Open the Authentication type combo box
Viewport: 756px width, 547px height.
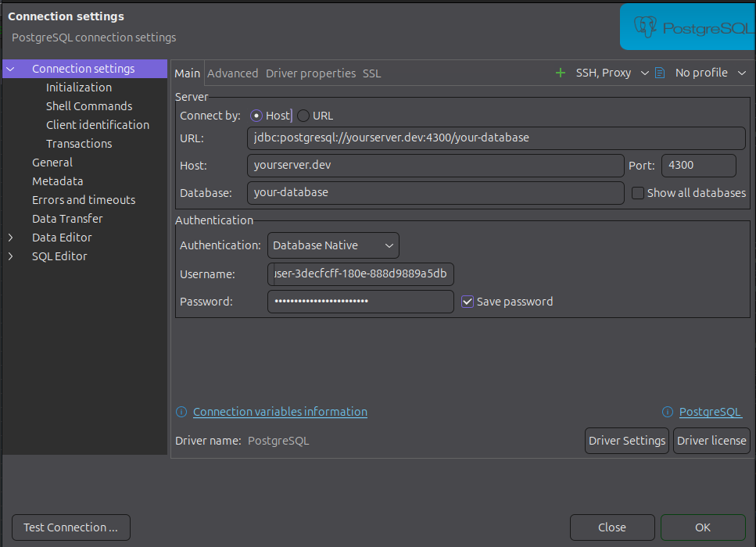tap(333, 245)
